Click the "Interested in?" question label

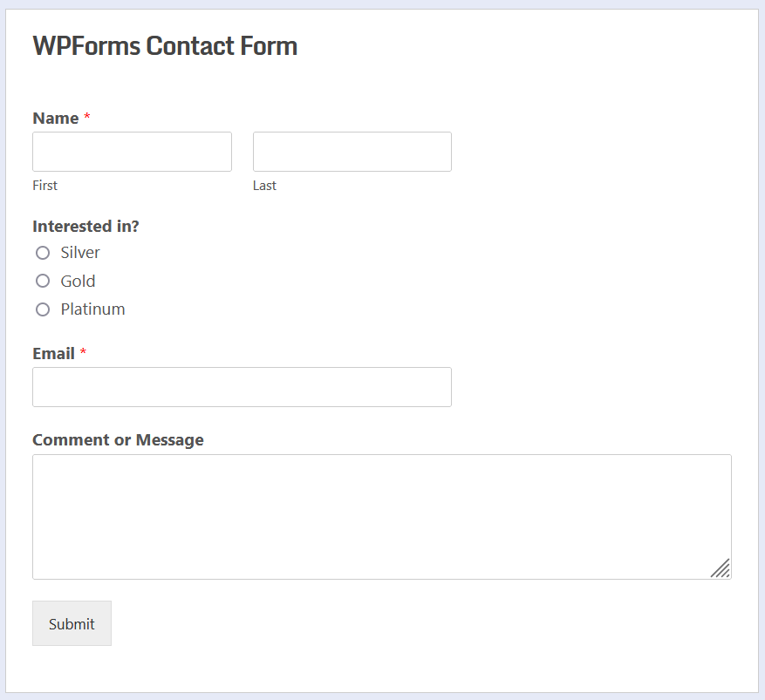(x=85, y=227)
